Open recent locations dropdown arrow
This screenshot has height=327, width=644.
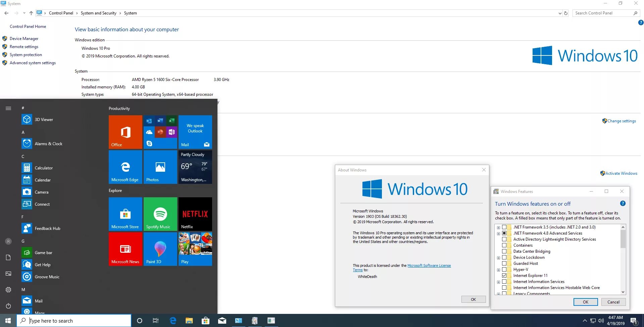(24, 13)
